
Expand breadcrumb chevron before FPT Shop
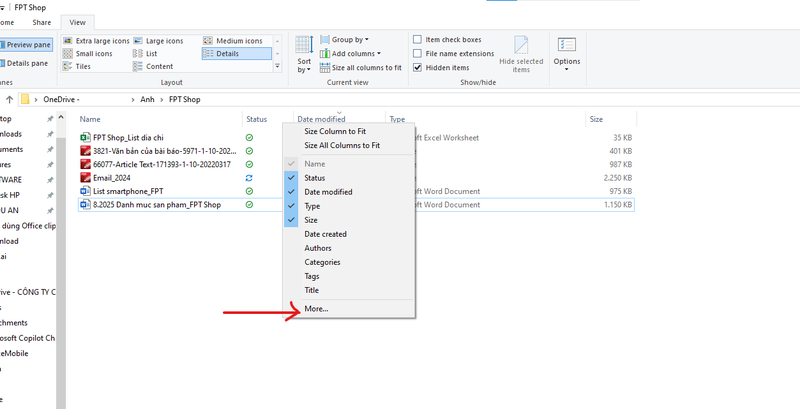click(x=162, y=99)
